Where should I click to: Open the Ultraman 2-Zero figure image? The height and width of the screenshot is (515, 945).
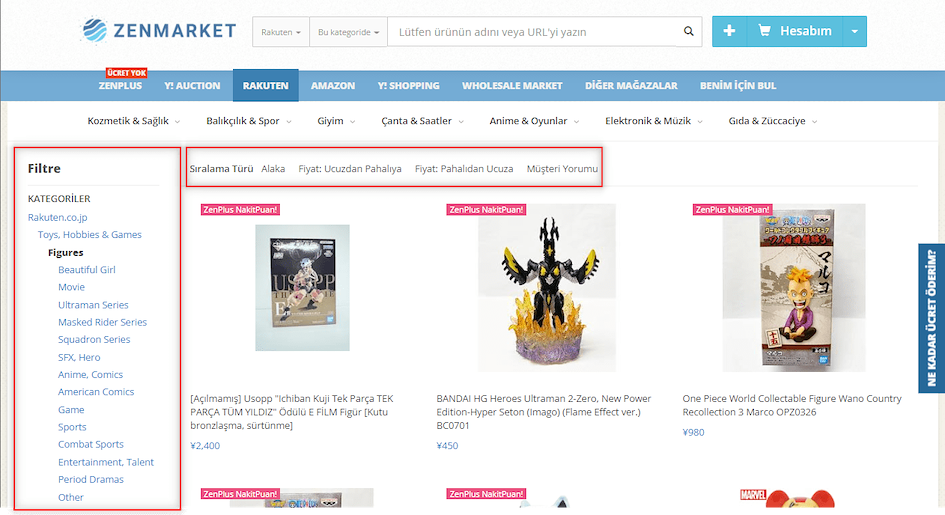pos(547,288)
